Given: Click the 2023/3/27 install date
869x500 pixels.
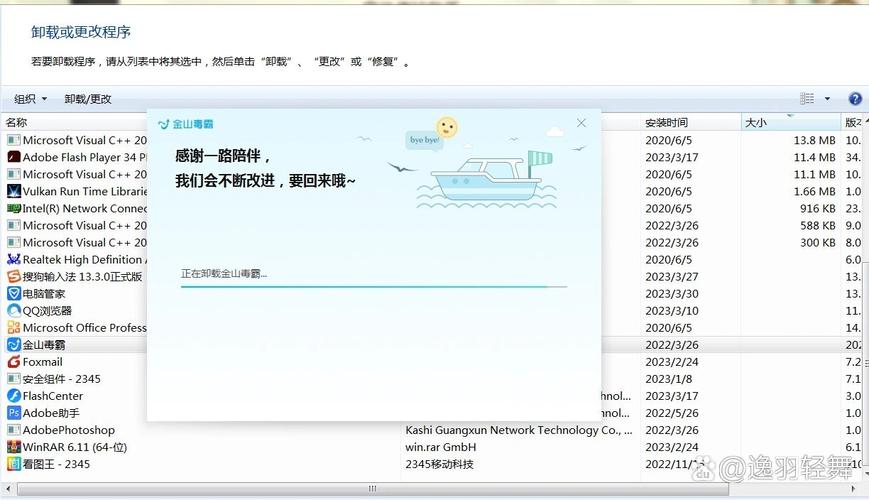Looking at the screenshot, I should tap(672, 277).
